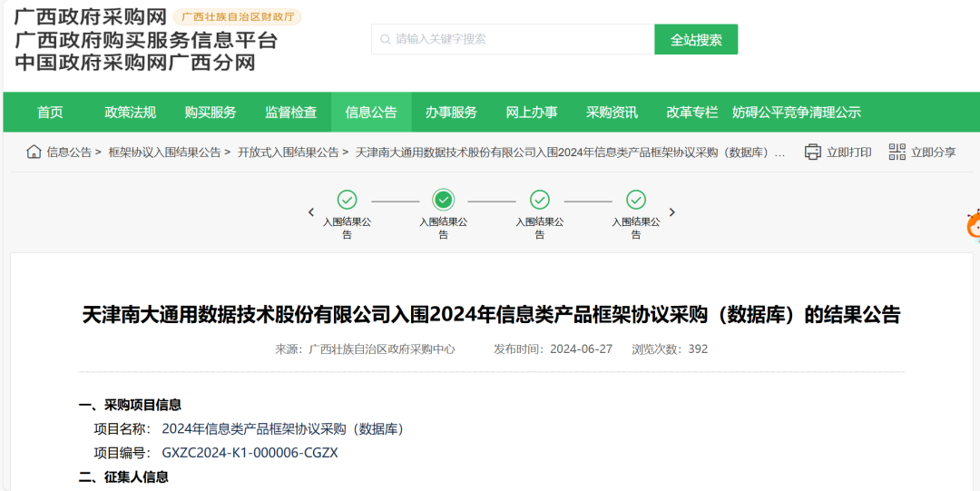980x491 pixels.
Task: Click the 广西政府购买服务信息平台 title
Action: pos(145,40)
